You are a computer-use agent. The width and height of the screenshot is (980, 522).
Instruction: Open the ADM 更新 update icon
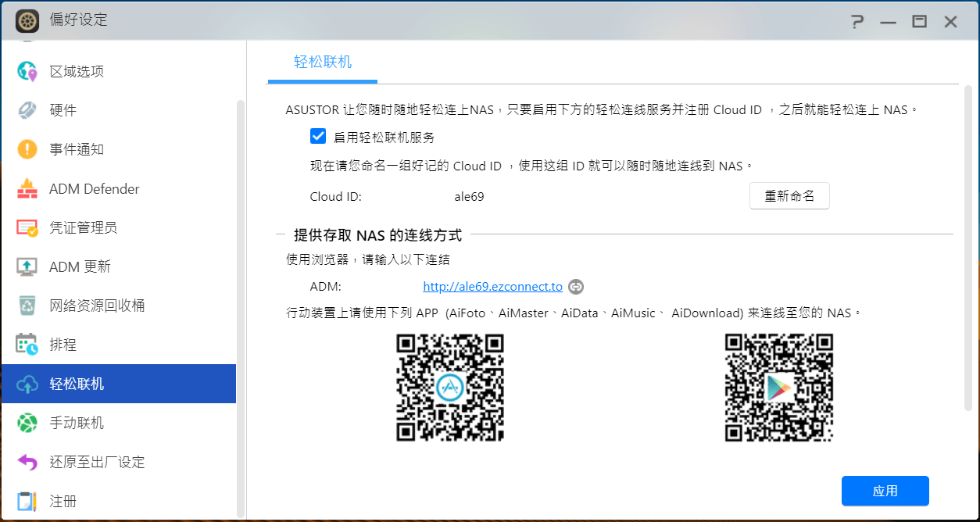click(x=26, y=266)
